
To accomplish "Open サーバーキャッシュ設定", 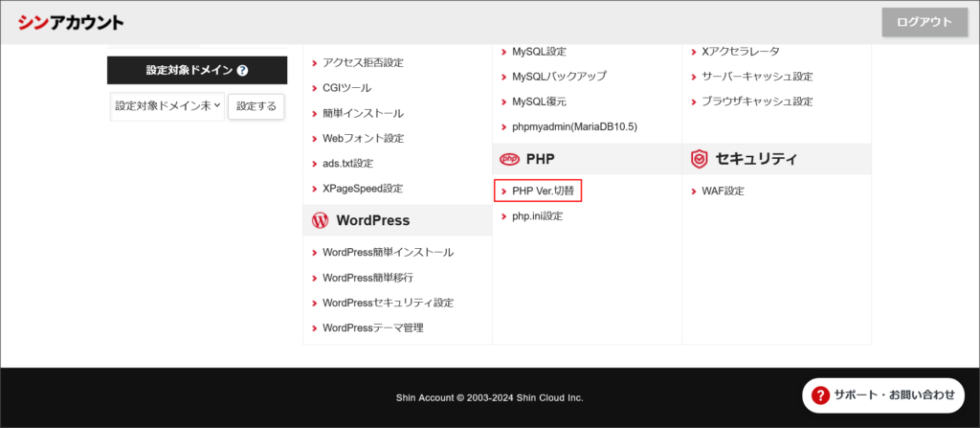I will coord(757,76).
